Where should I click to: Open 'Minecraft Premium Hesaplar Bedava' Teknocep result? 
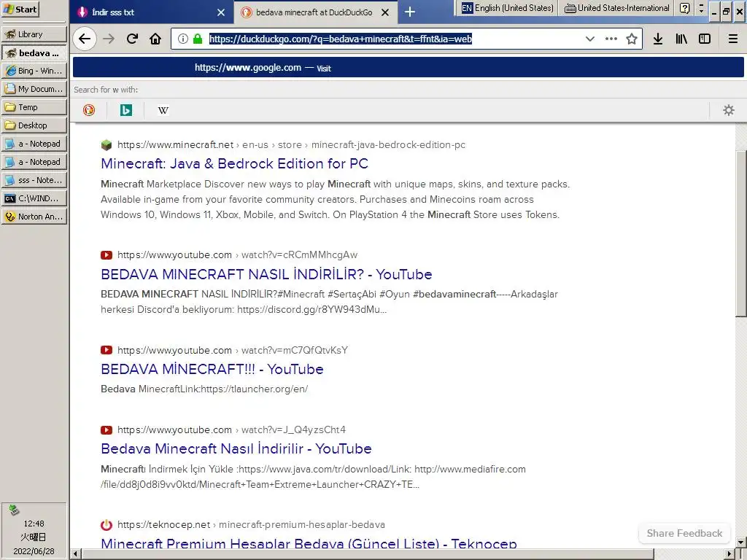[x=309, y=542]
